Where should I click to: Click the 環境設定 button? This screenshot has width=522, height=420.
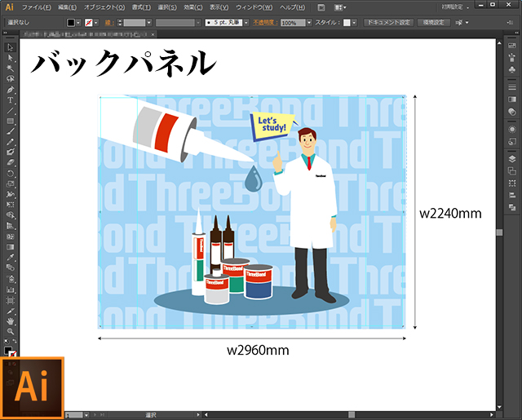coord(433,23)
